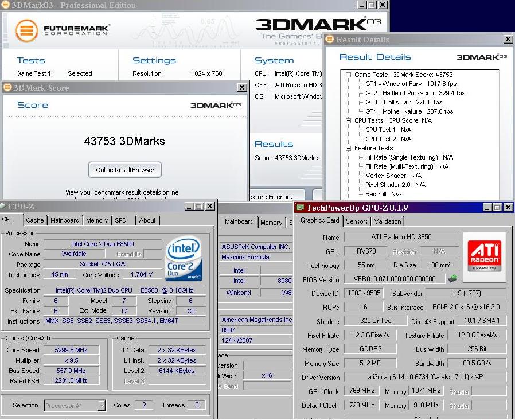Select the Mainboard tab in rear CPU-Z window

pos(239,222)
